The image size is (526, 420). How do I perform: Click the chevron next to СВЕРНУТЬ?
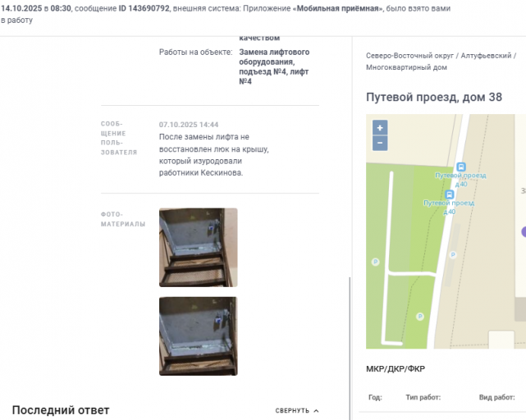[x=316, y=411]
